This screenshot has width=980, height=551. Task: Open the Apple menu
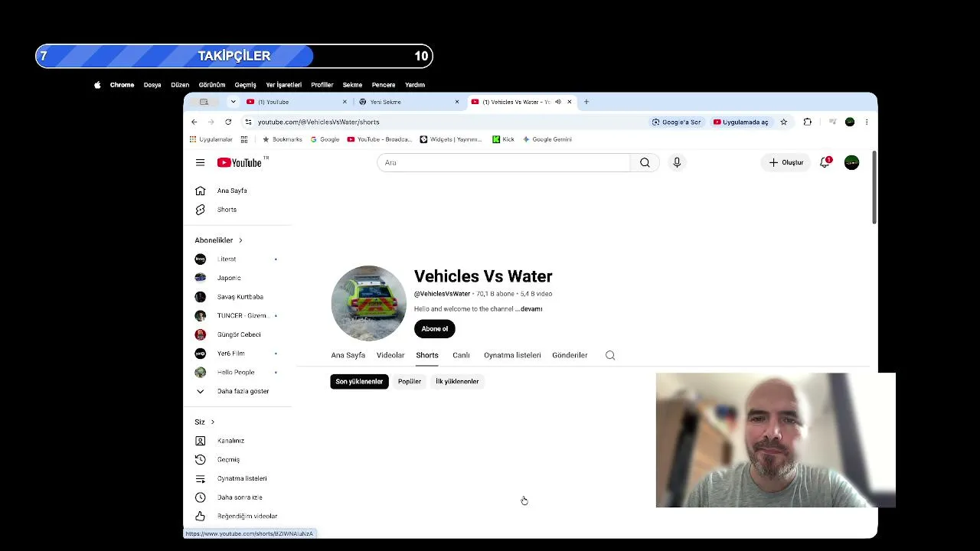[x=97, y=85]
